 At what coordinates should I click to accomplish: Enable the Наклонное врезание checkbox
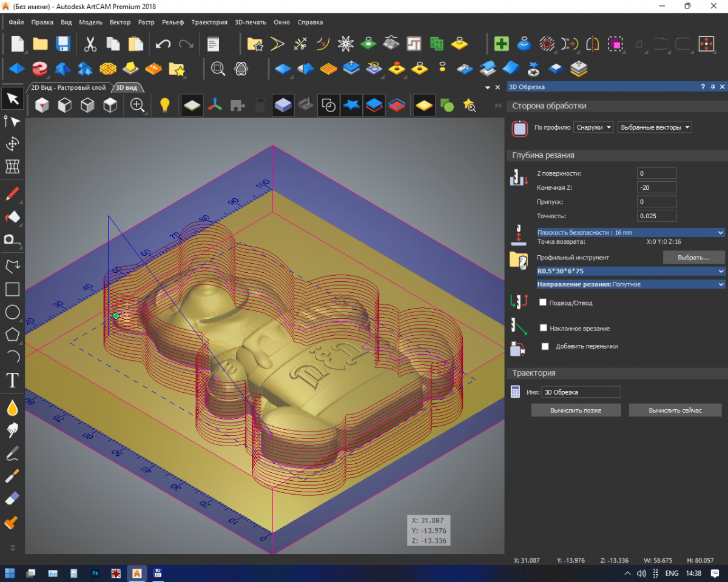coord(543,328)
